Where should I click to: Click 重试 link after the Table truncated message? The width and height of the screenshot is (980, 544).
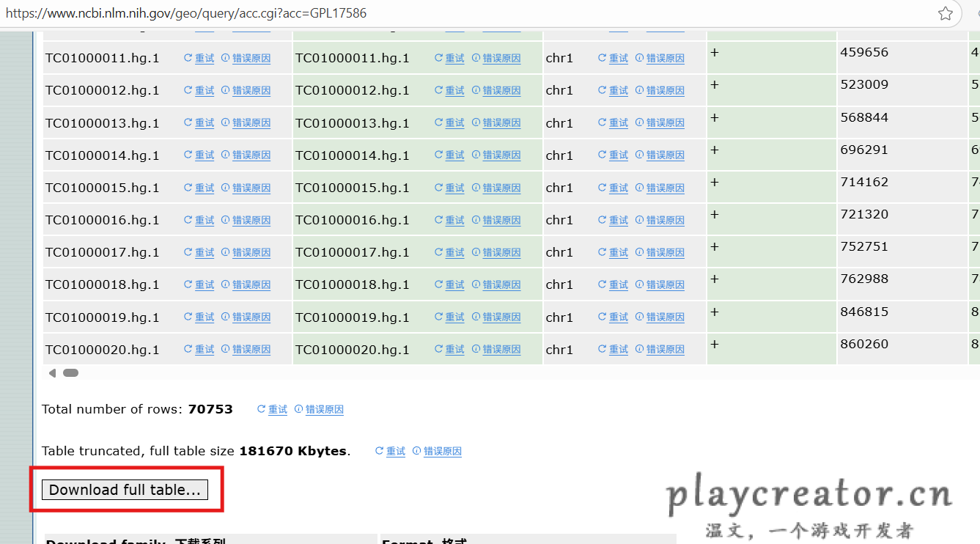396,451
